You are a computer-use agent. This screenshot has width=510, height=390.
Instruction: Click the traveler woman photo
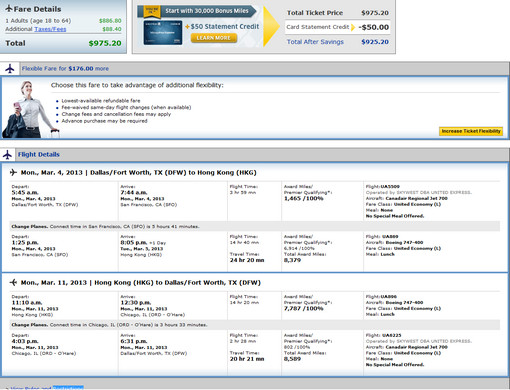tap(29, 109)
